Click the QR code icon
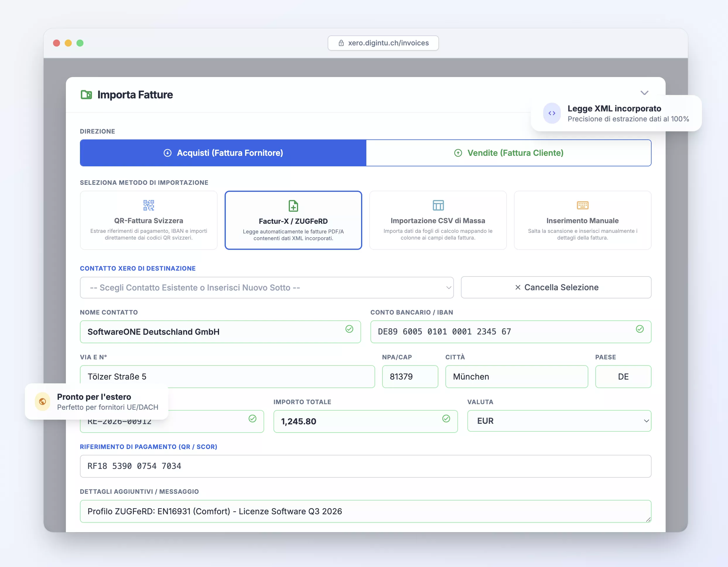728x567 pixels. pos(149,205)
